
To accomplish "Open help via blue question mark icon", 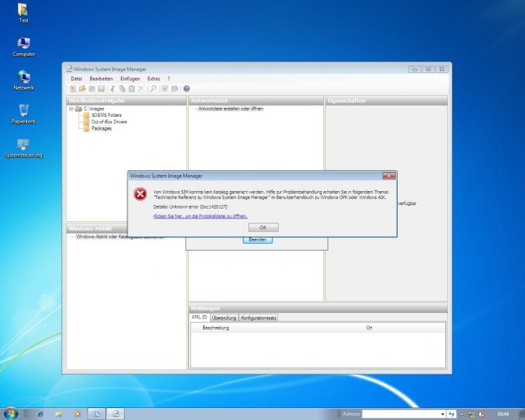I will coord(186,89).
